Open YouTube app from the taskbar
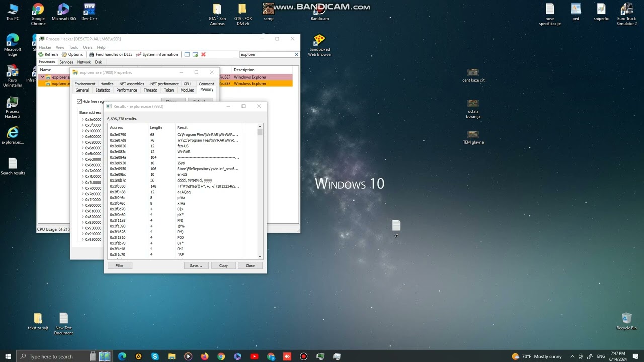Viewport: 644px width, 362px height. pyautogui.click(x=254, y=356)
